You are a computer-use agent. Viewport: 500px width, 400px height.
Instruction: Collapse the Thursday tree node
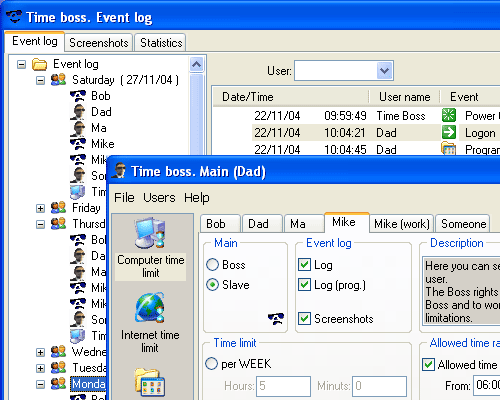pyautogui.click(x=40, y=224)
